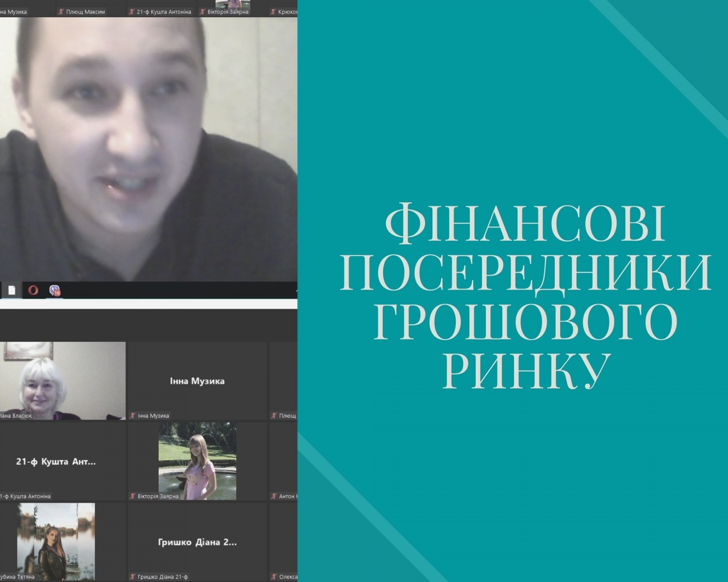
Task: Click muted mic icon beside Крюков in top strip
Action: point(273,12)
